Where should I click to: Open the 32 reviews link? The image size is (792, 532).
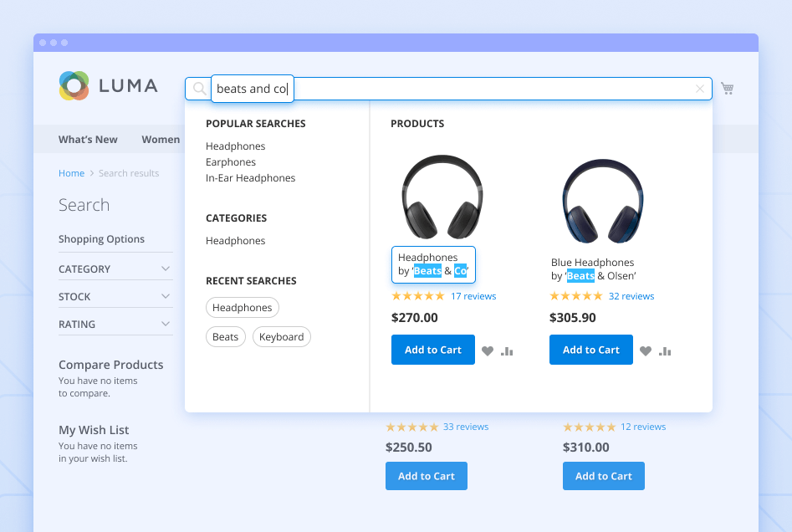[x=631, y=296]
